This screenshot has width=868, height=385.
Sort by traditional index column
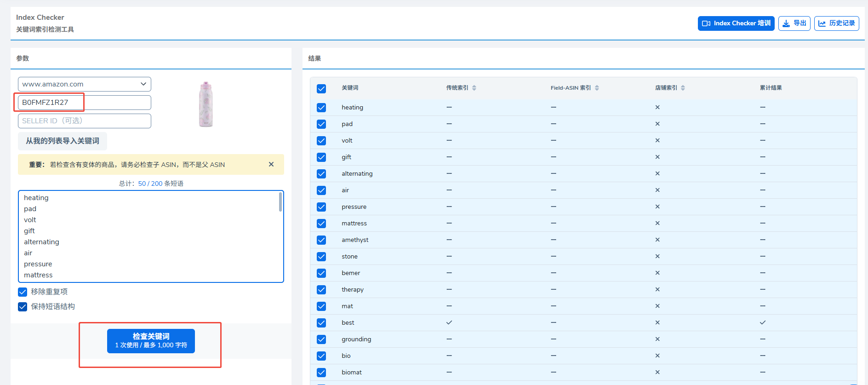point(474,88)
